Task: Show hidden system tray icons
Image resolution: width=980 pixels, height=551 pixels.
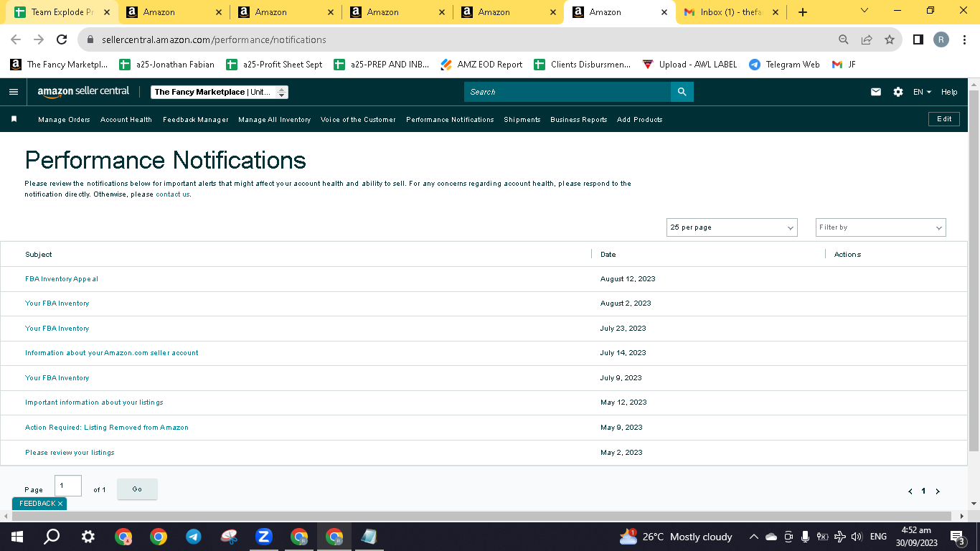Action: 753,537
